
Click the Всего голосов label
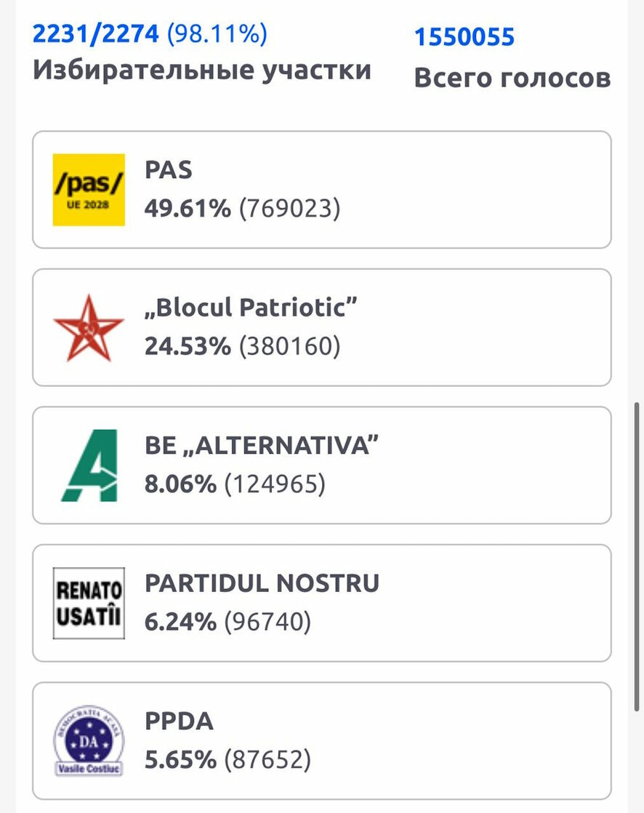(512, 78)
